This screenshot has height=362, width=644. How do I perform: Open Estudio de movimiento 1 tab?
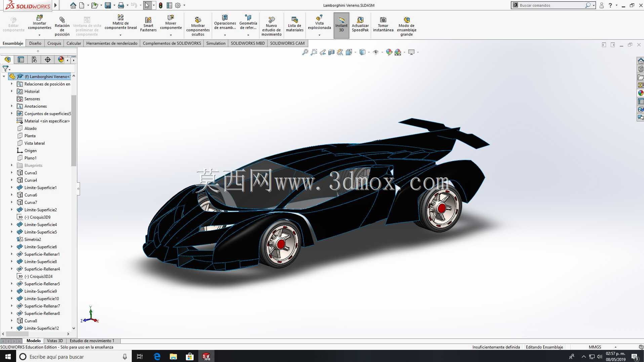92,341
